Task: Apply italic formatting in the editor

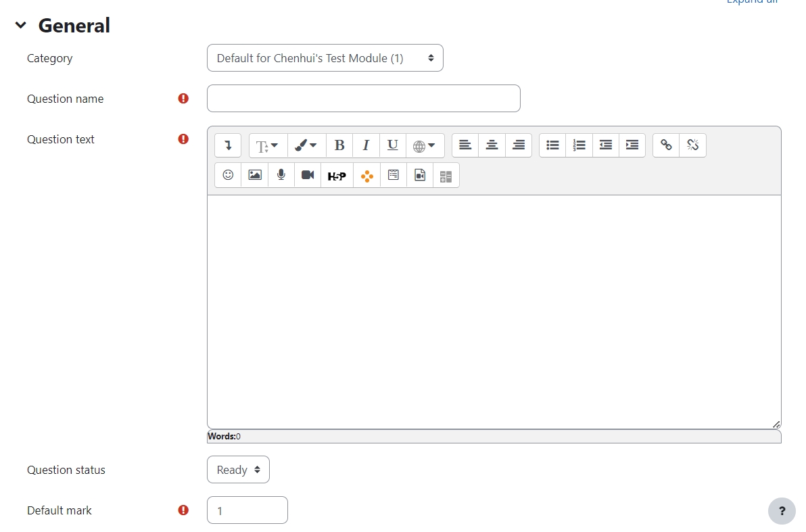Action: pos(366,145)
